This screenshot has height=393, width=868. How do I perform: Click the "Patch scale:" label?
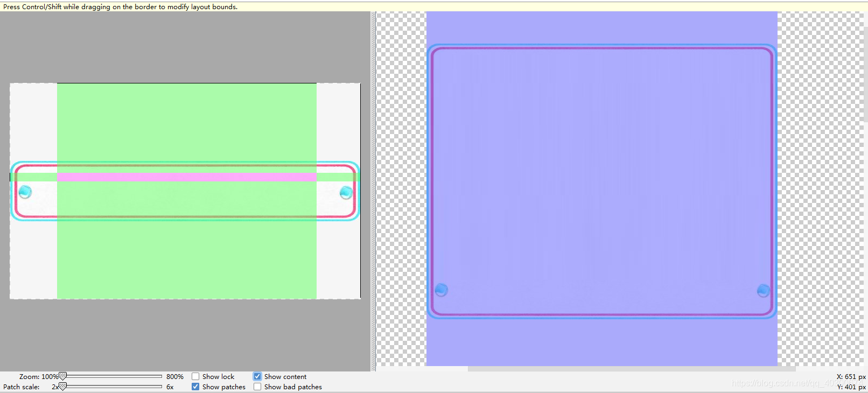tap(22, 387)
